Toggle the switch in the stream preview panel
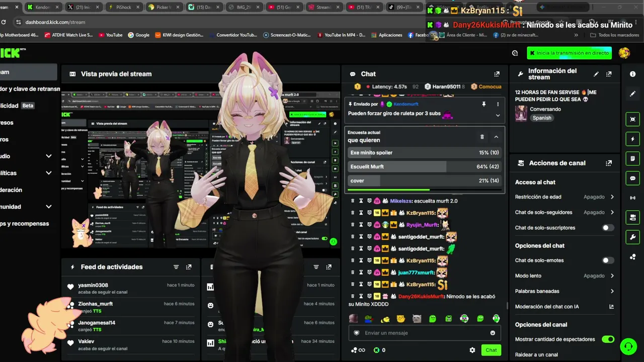Screen dimensions: 644x362 (x=324, y=238)
